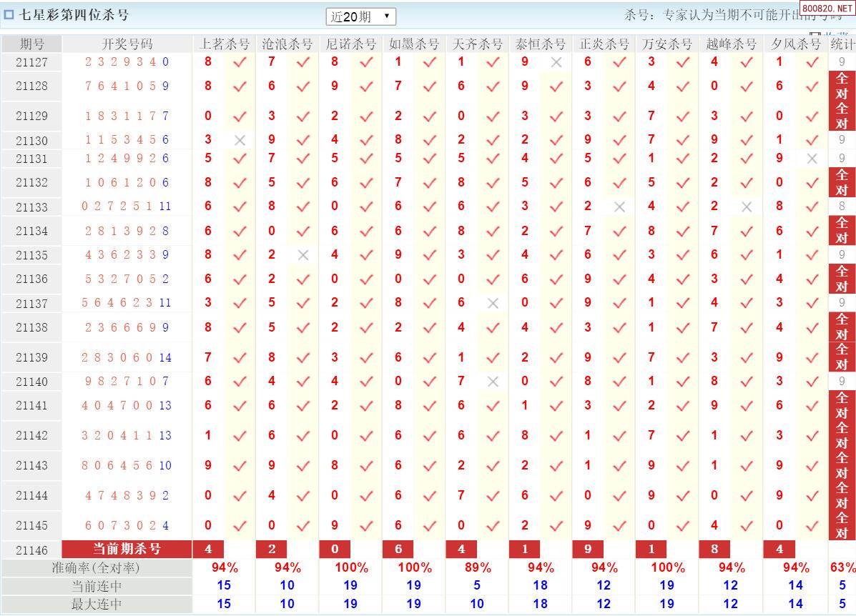Click the checkmark for 夕风杀号 in row 21145
Screen dimensions: 856x616
click(812, 525)
